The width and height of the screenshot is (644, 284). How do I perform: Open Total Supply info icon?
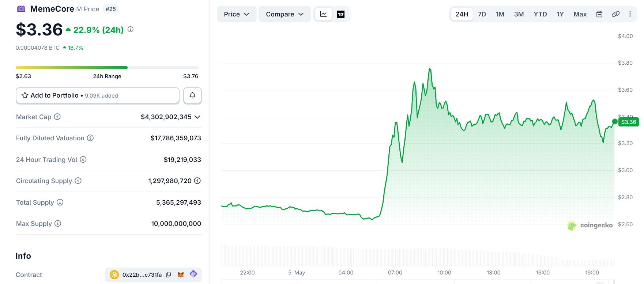(x=60, y=202)
